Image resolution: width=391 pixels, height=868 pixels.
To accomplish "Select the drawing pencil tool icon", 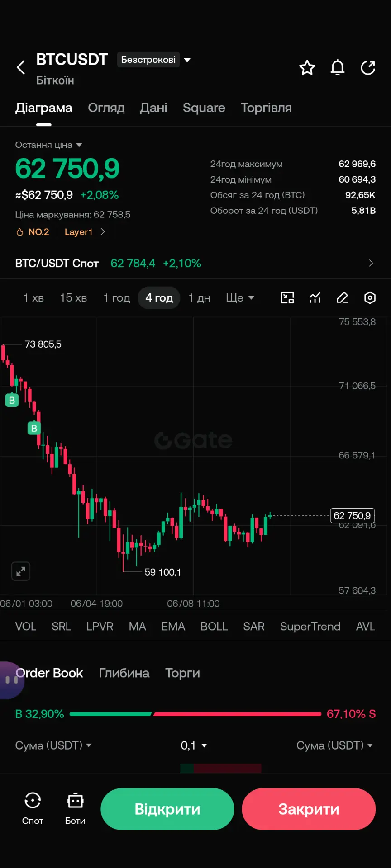I will pyautogui.click(x=343, y=298).
